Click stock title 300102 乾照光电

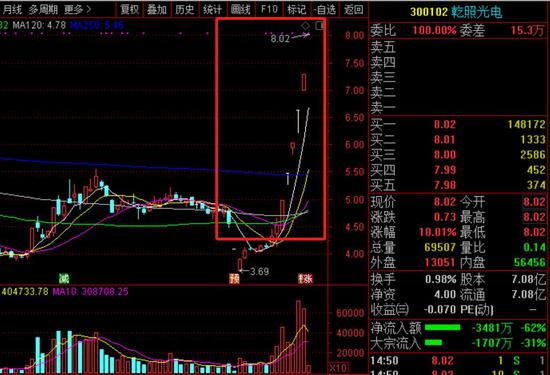click(x=456, y=13)
